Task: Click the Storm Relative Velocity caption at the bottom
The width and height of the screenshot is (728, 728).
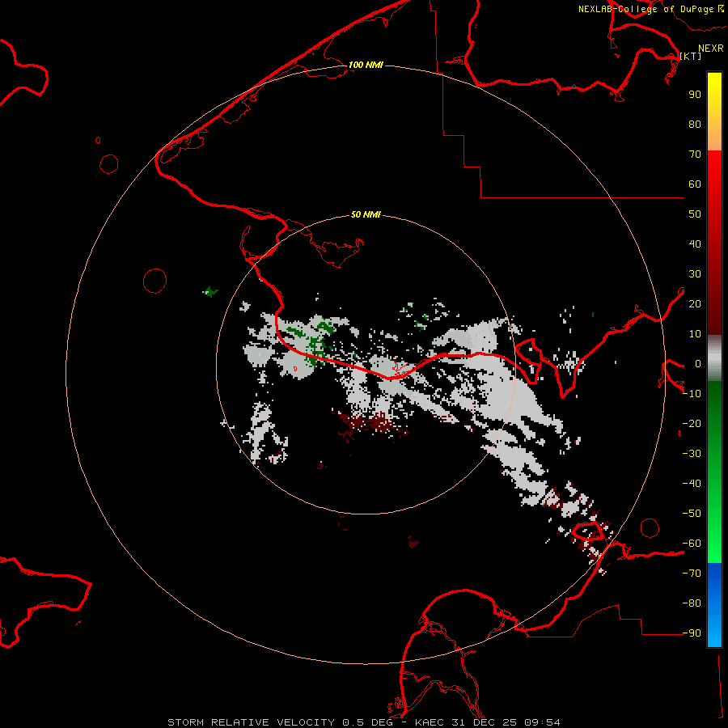Action: [x=364, y=722]
